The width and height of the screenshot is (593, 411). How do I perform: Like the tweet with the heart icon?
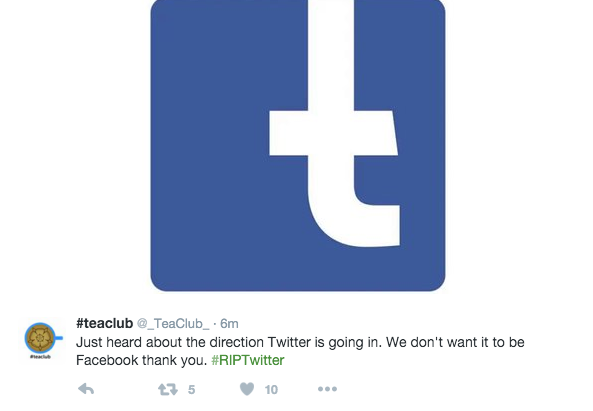pyautogui.click(x=247, y=389)
